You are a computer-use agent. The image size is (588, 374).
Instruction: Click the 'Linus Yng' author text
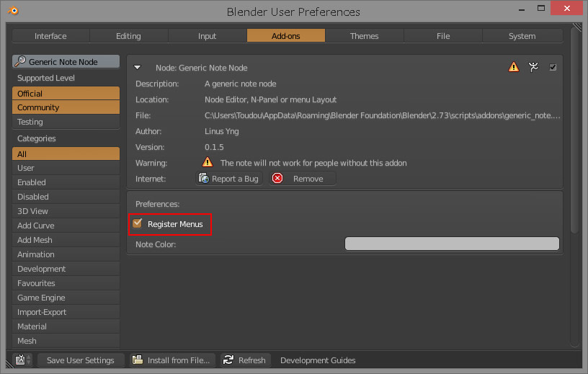pyautogui.click(x=222, y=131)
